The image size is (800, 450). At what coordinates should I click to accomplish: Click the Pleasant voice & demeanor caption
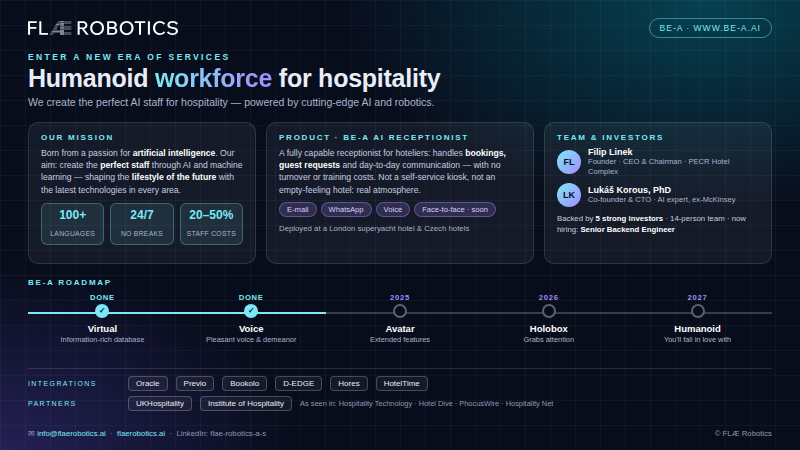pyautogui.click(x=251, y=339)
